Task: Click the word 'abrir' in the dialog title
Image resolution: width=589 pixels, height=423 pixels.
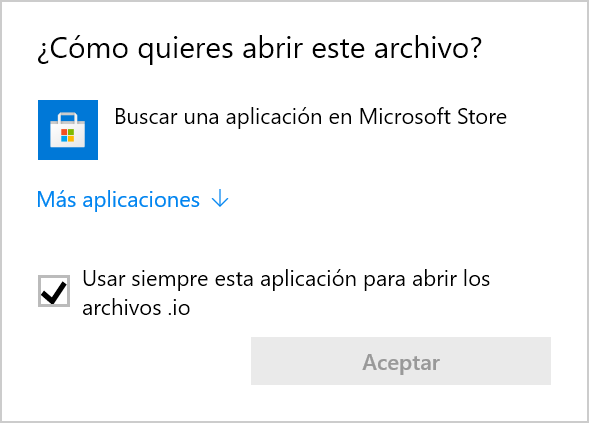Action: pos(273,48)
